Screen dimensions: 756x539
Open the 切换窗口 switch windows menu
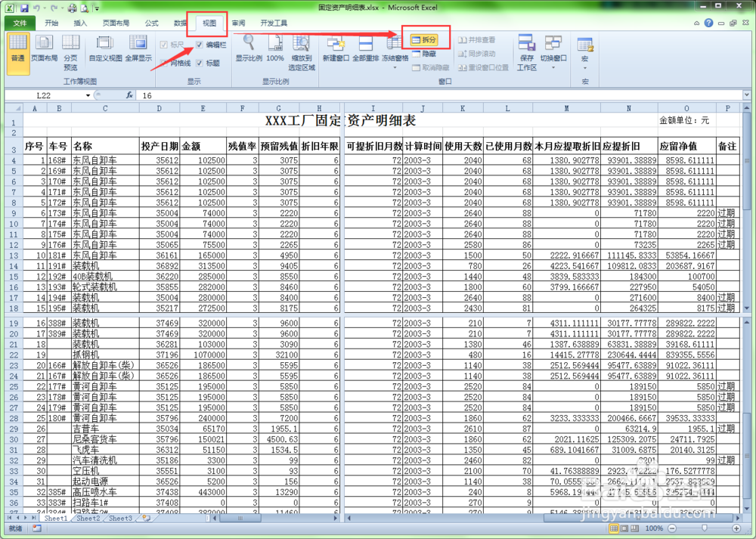click(553, 53)
